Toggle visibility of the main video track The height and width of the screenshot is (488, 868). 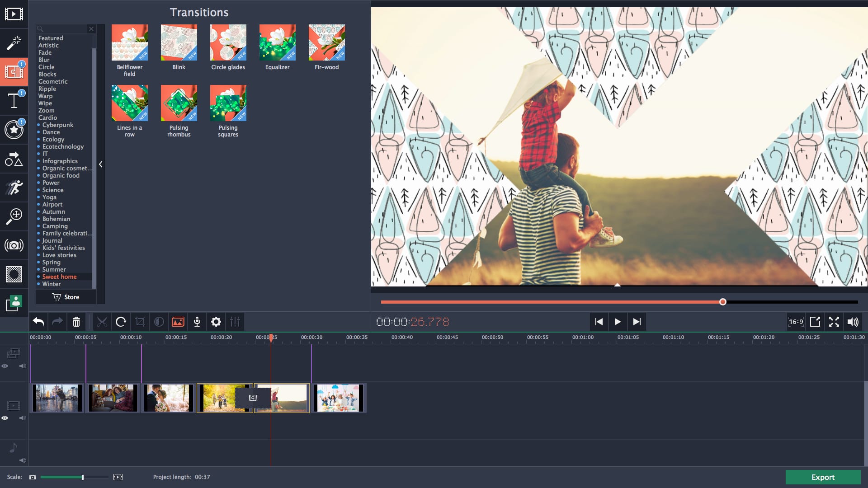pos(5,418)
